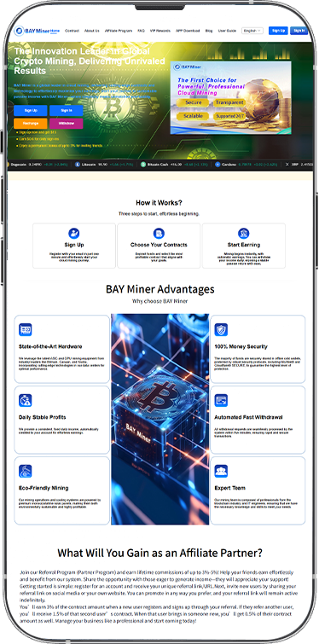The height and width of the screenshot is (644, 319).
Task: Click the BAY Miner logo in header
Action: pyautogui.click(x=32, y=31)
